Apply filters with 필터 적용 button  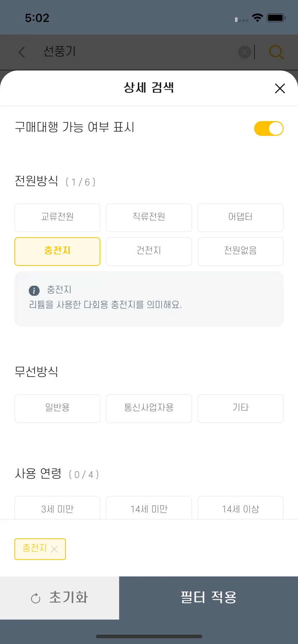point(208,598)
